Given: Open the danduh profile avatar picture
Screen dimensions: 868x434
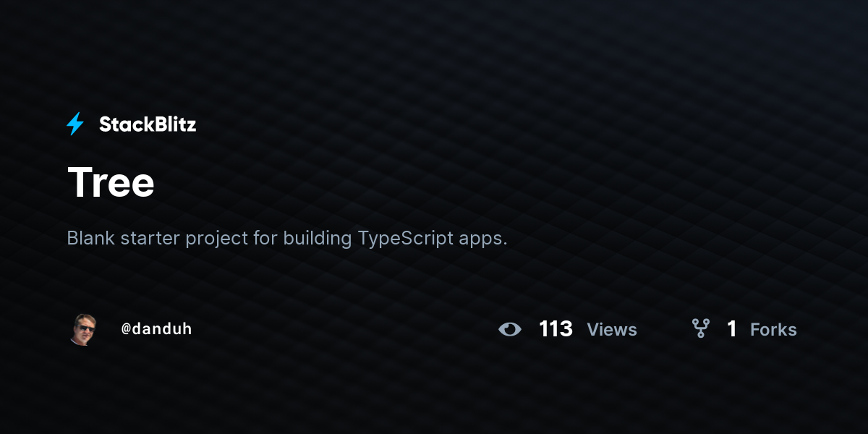Looking at the screenshot, I should click(84, 329).
